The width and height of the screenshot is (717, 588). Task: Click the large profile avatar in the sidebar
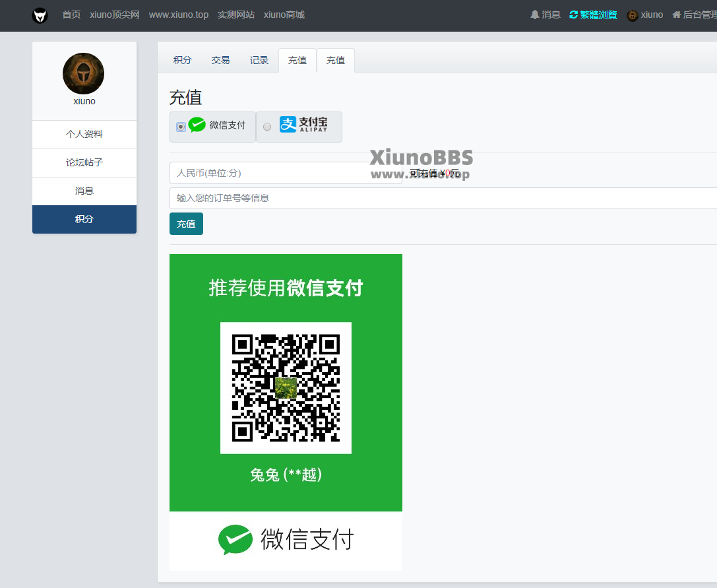(x=84, y=73)
